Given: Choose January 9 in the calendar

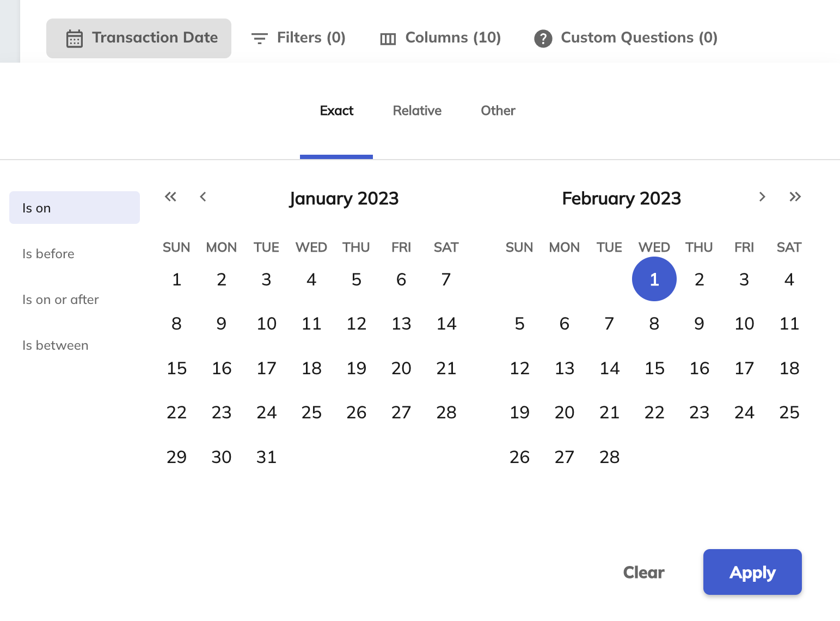Looking at the screenshot, I should click(222, 324).
